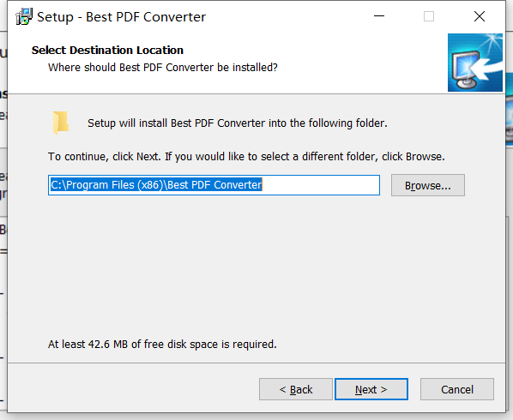This screenshot has height=420, width=513.
Task: Minimize the setup window
Action: [x=379, y=16]
